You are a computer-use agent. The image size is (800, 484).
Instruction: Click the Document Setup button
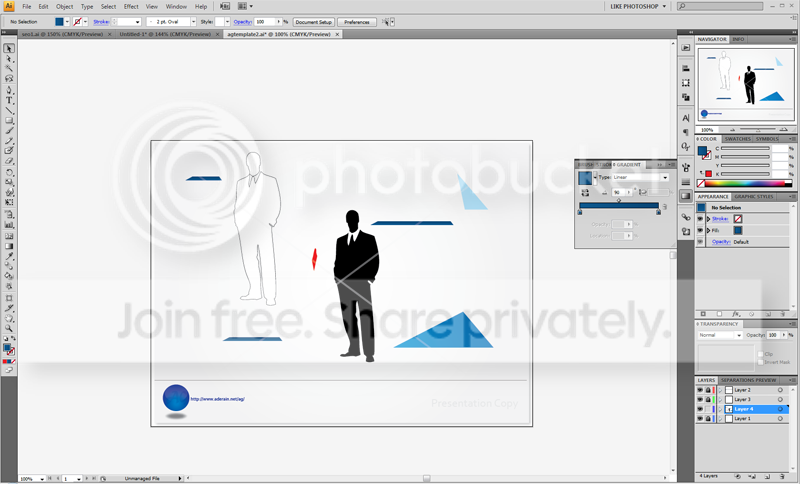pos(314,22)
